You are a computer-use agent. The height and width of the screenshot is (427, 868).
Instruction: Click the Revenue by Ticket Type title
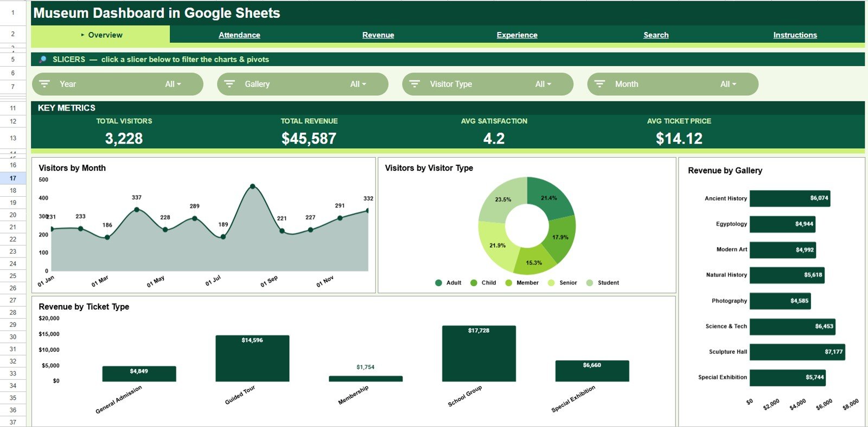click(84, 307)
